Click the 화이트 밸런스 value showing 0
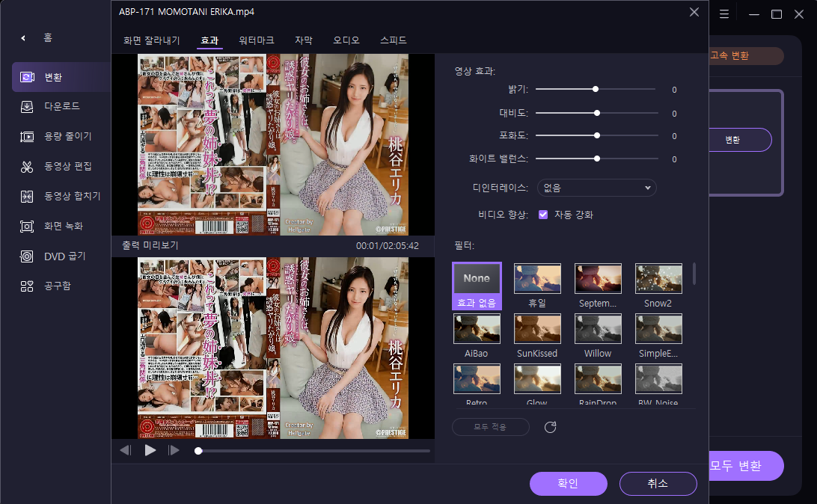The width and height of the screenshot is (817, 504). 674,159
